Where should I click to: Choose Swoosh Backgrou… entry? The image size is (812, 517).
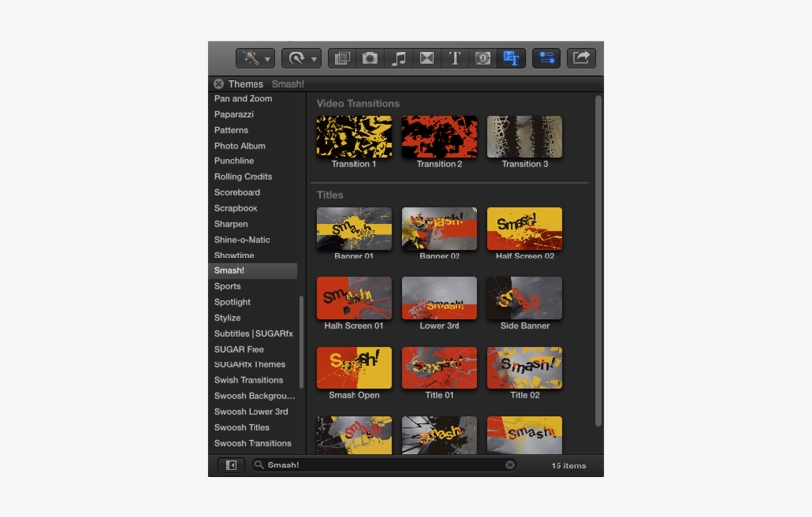254,396
